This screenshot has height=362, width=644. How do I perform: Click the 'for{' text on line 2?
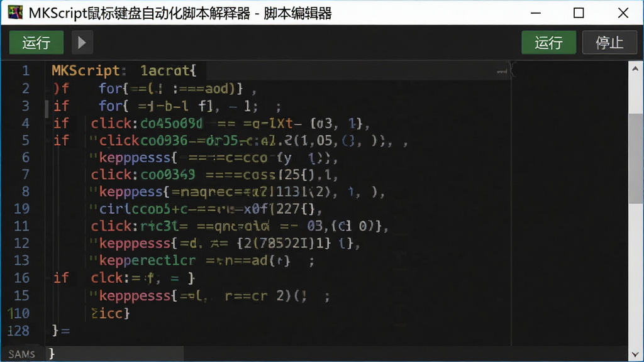pyautogui.click(x=114, y=88)
